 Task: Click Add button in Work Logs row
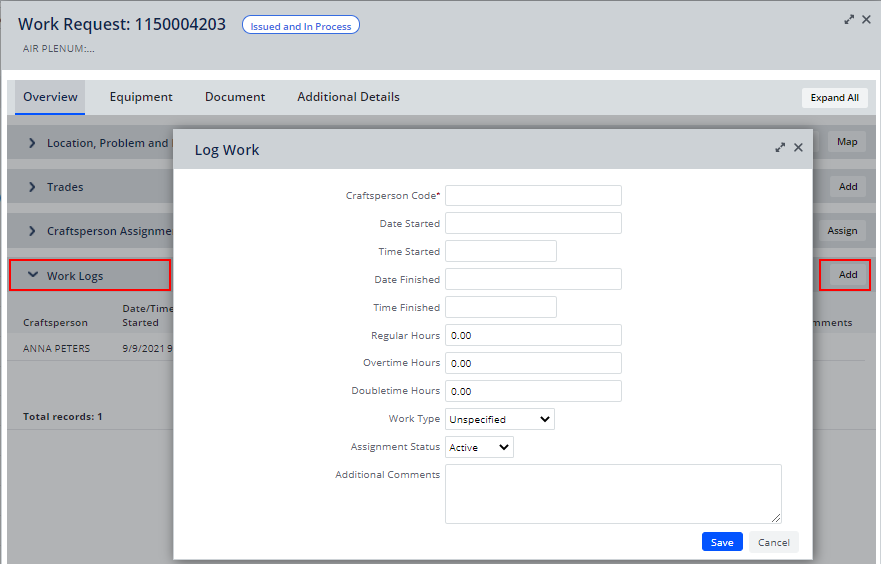(x=848, y=275)
